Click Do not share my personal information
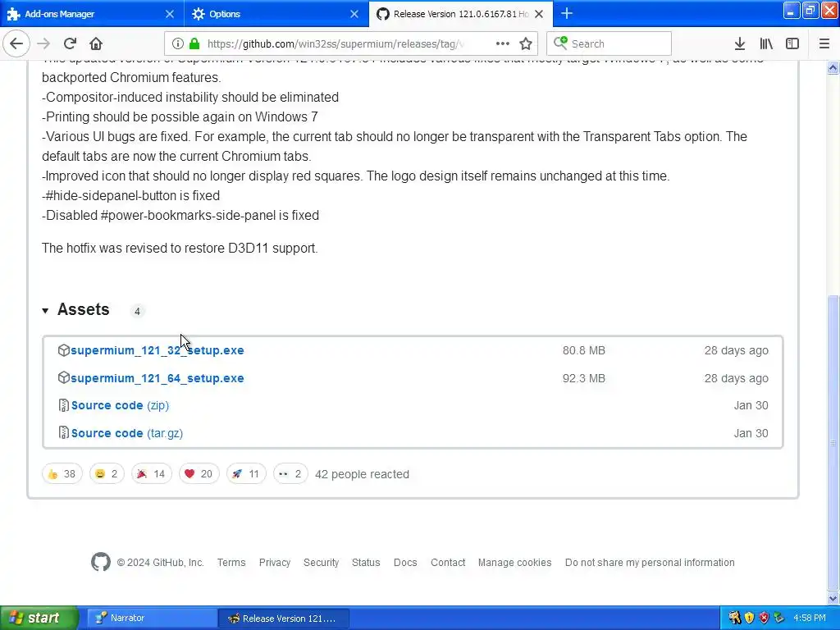Image resolution: width=840 pixels, height=630 pixels. click(x=650, y=563)
